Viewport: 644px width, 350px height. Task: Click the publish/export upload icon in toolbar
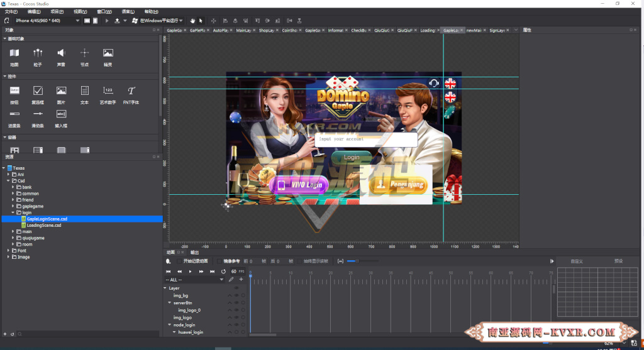117,21
